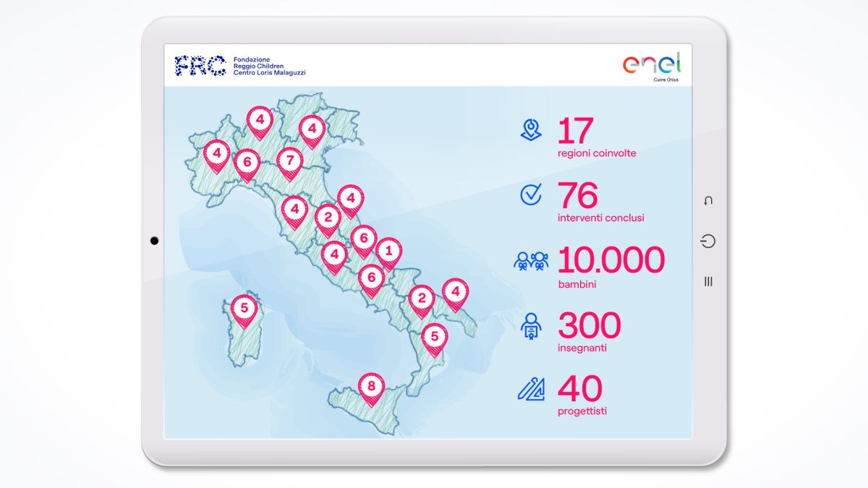Click the teacher icon beside 300
Image resolution: width=868 pixels, height=488 pixels.
[x=531, y=326]
